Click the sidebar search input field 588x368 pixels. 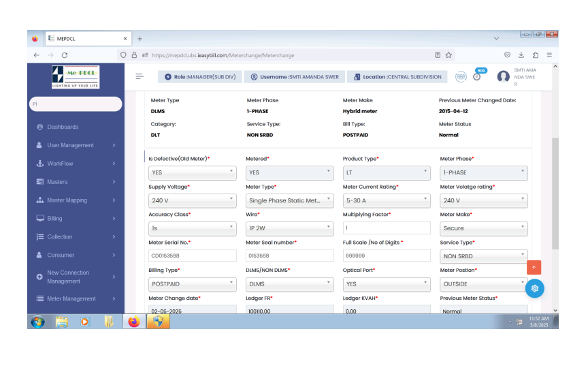pyautogui.click(x=76, y=104)
